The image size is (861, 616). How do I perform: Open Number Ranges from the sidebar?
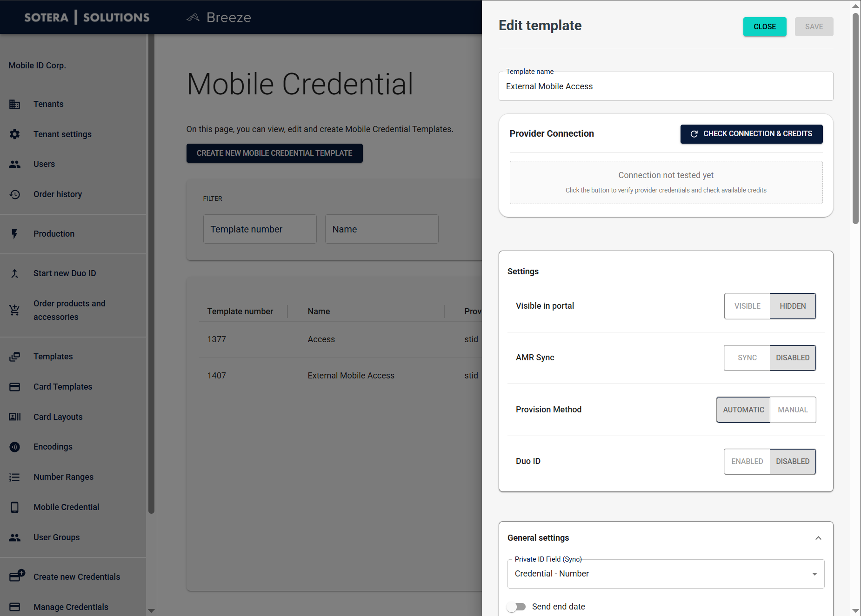click(x=14, y=477)
